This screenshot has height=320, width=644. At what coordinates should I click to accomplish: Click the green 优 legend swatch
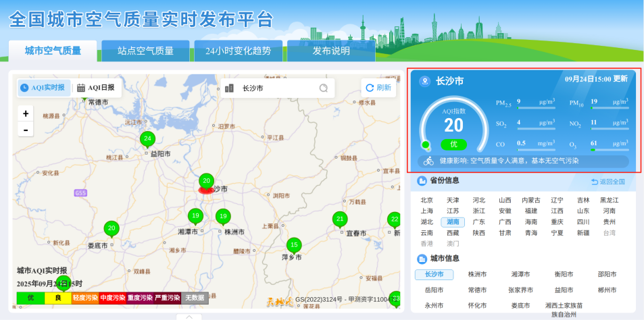pos(30,298)
